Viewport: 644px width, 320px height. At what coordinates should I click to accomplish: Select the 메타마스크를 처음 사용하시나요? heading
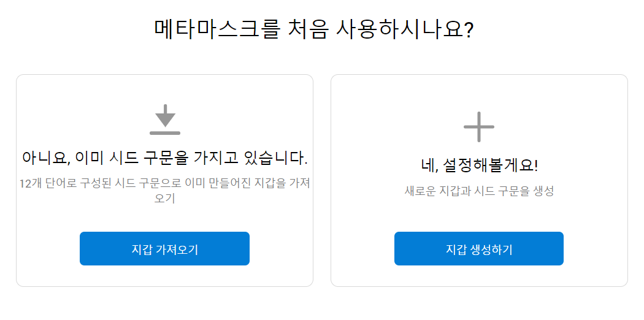click(x=314, y=29)
